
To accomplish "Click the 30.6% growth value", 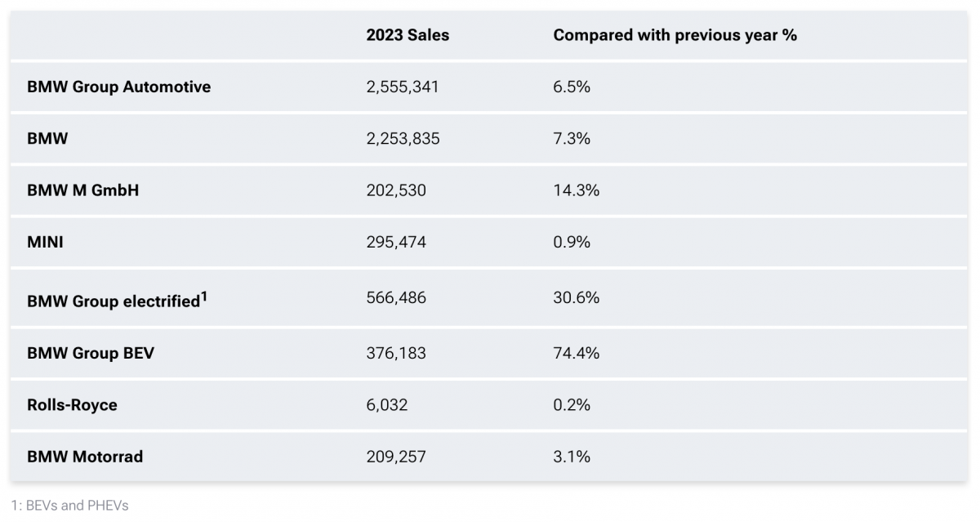I will pos(576,298).
